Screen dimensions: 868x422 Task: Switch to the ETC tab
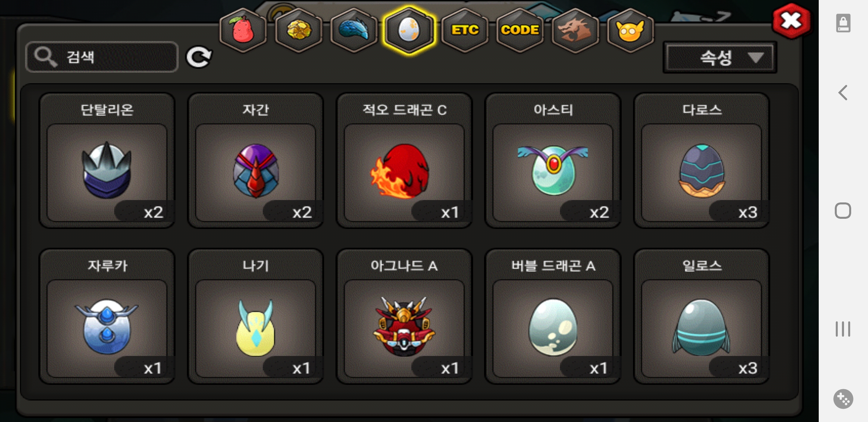(x=464, y=30)
